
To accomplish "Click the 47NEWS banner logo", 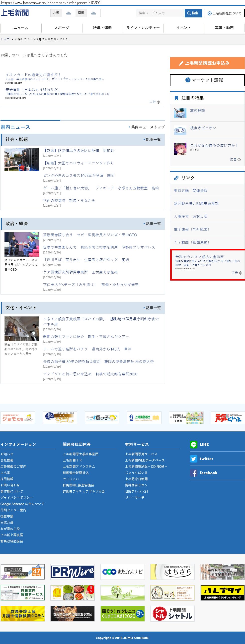I will [22, 572].
